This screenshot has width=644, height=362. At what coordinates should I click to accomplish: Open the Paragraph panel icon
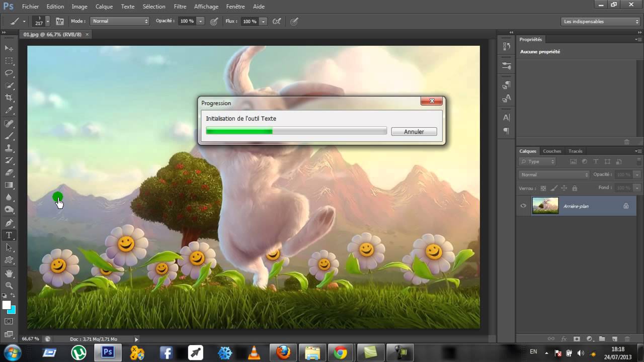pyautogui.click(x=507, y=131)
